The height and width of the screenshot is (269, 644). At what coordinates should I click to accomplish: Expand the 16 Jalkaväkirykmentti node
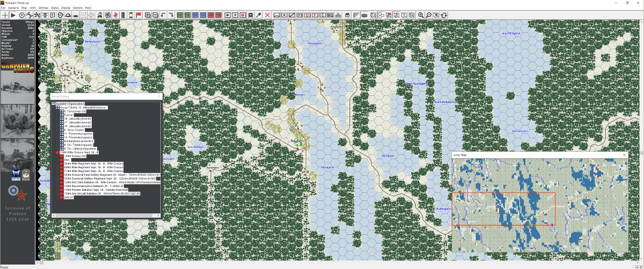(x=57, y=126)
